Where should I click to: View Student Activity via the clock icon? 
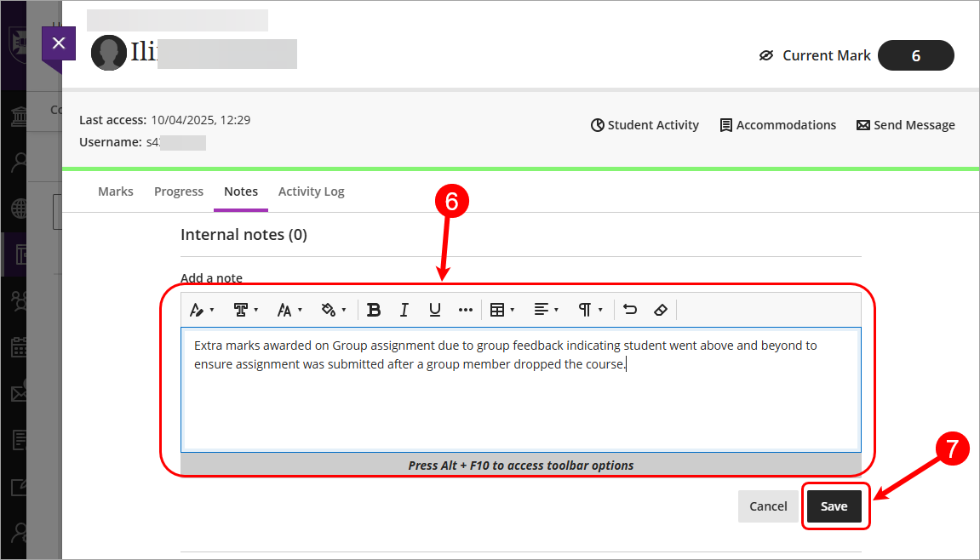(x=645, y=124)
